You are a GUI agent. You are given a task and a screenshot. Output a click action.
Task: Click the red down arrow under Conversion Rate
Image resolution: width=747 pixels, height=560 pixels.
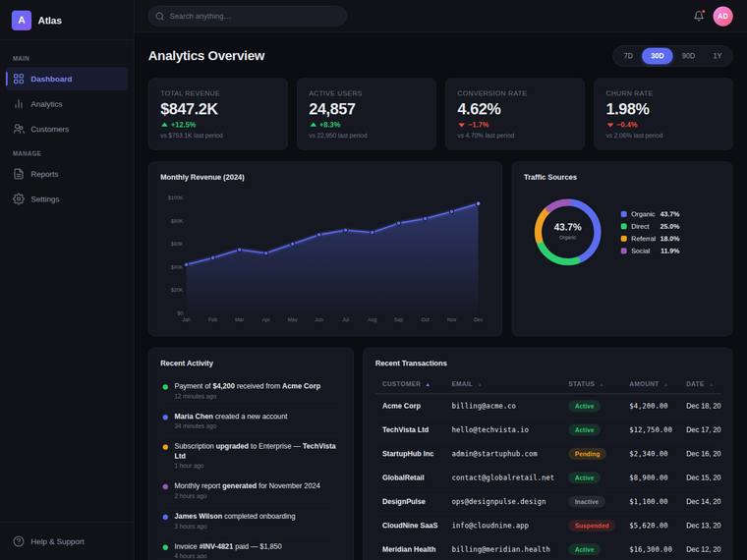pyautogui.click(x=461, y=125)
